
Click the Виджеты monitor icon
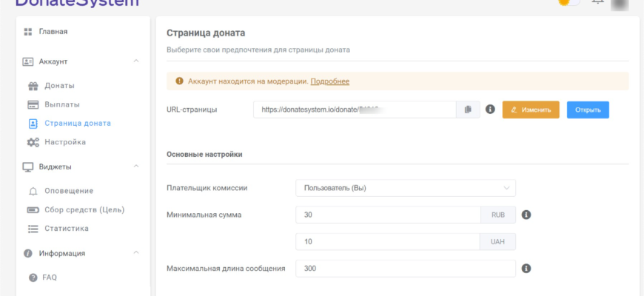click(28, 167)
